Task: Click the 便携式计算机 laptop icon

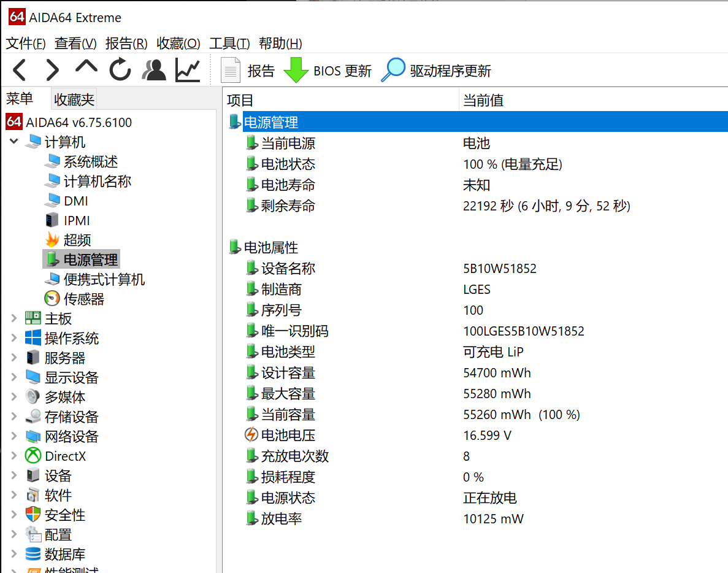Action: [x=53, y=279]
